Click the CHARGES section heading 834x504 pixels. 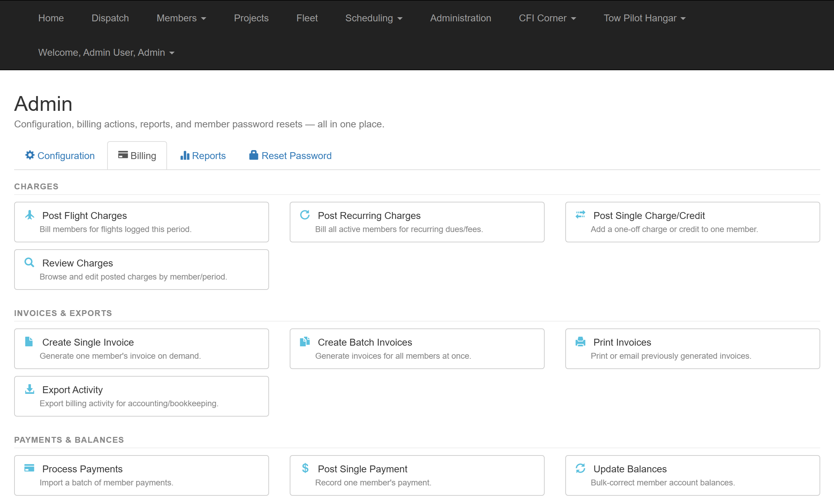coord(36,186)
